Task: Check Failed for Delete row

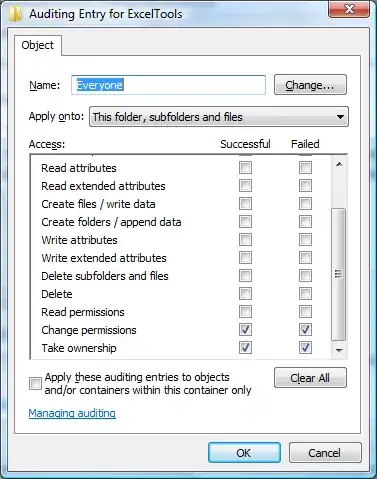Action: (x=305, y=294)
